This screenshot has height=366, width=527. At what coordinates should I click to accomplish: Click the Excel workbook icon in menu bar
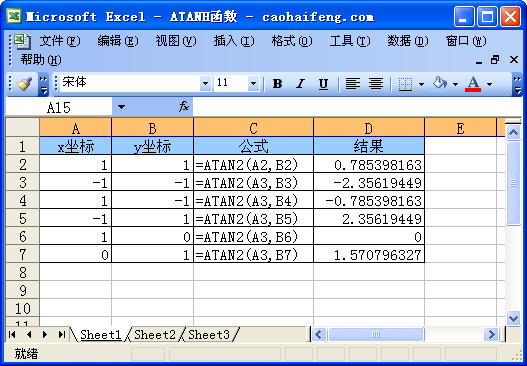click(x=23, y=41)
